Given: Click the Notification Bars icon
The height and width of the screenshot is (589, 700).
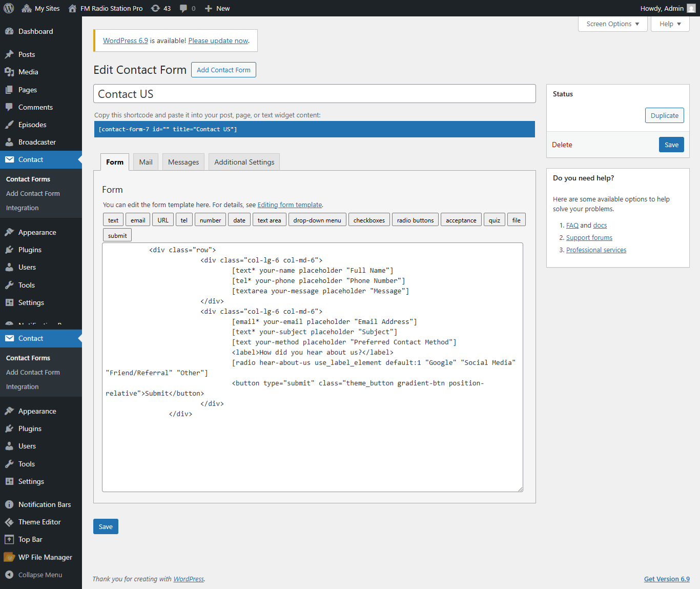Looking at the screenshot, I should [x=9, y=504].
